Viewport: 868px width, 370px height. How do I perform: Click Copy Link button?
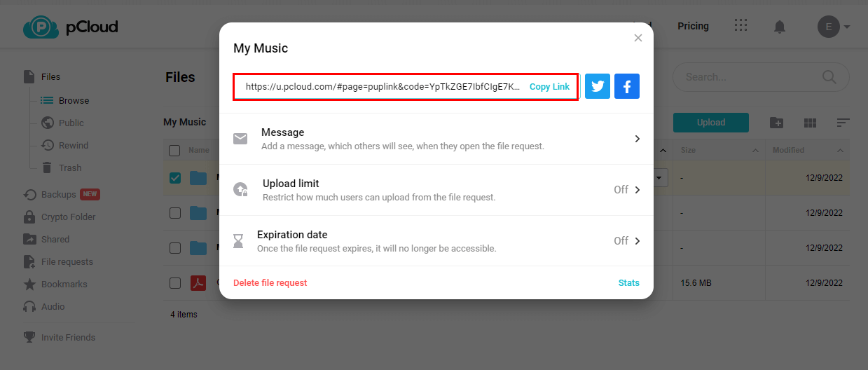pyautogui.click(x=549, y=87)
